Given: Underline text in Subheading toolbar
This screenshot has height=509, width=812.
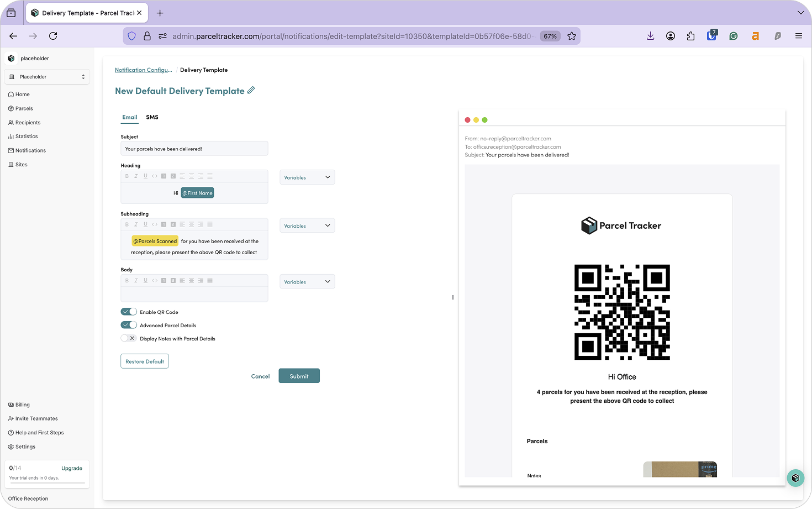Looking at the screenshot, I should pyautogui.click(x=145, y=224).
